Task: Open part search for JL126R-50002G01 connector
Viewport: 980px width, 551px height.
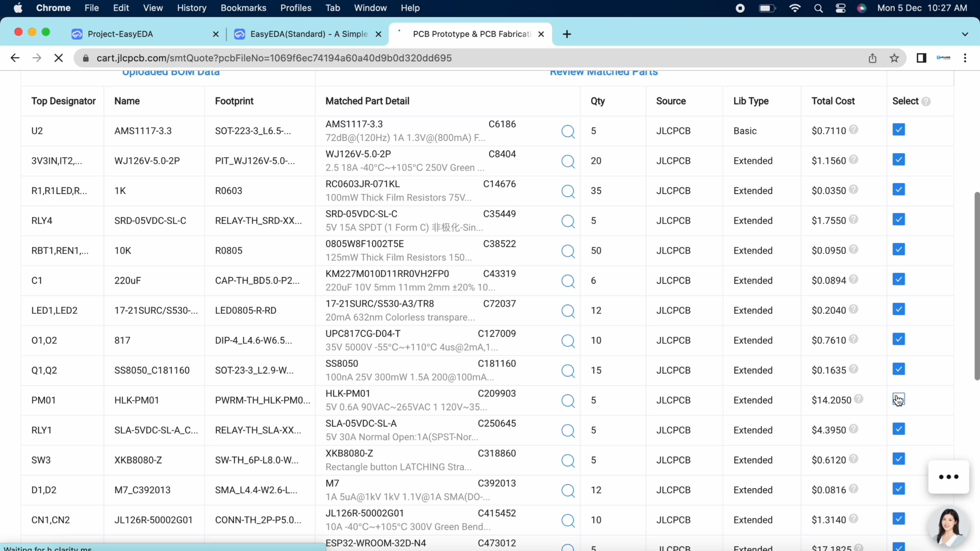Action: point(568,521)
